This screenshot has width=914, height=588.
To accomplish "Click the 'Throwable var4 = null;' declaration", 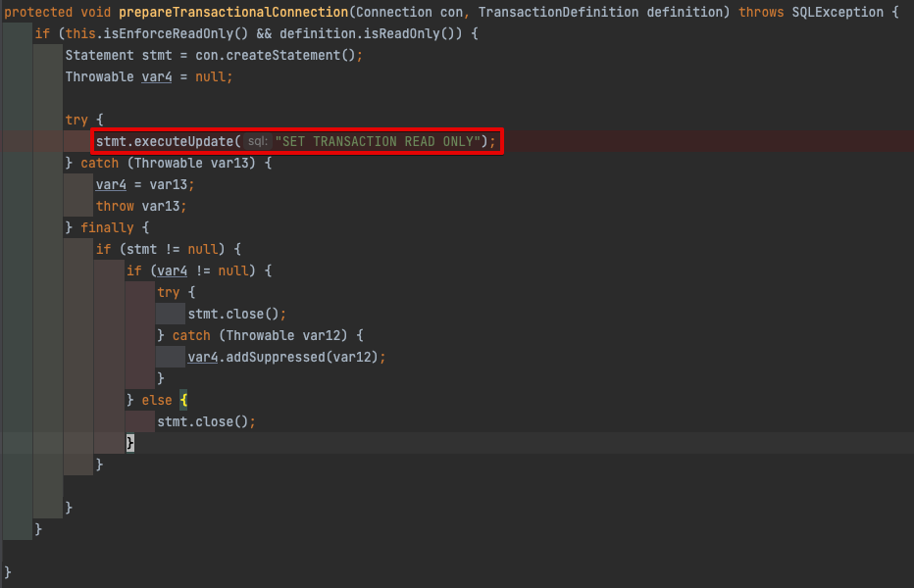I will click(149, 76).
